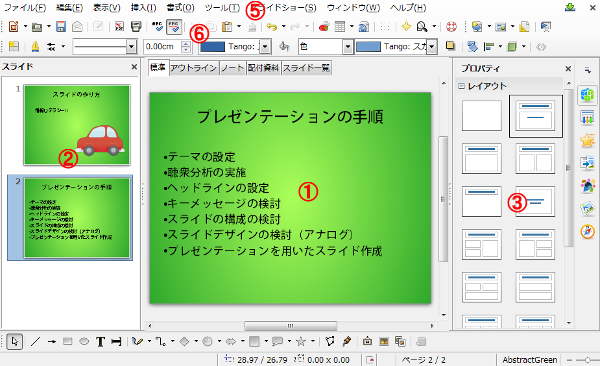The width and height of the screenshot is (600, 366).
Task: Open the ツール(T) menu
Action: tap(222, 8)
